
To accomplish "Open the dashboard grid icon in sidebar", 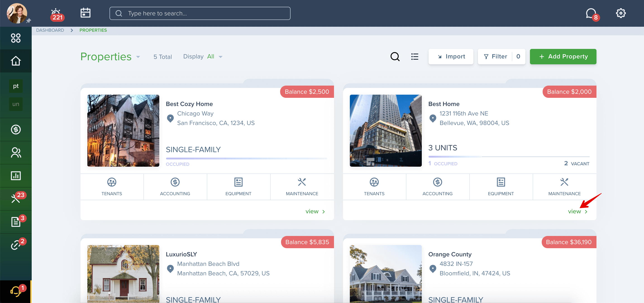I will pos(16,38).
